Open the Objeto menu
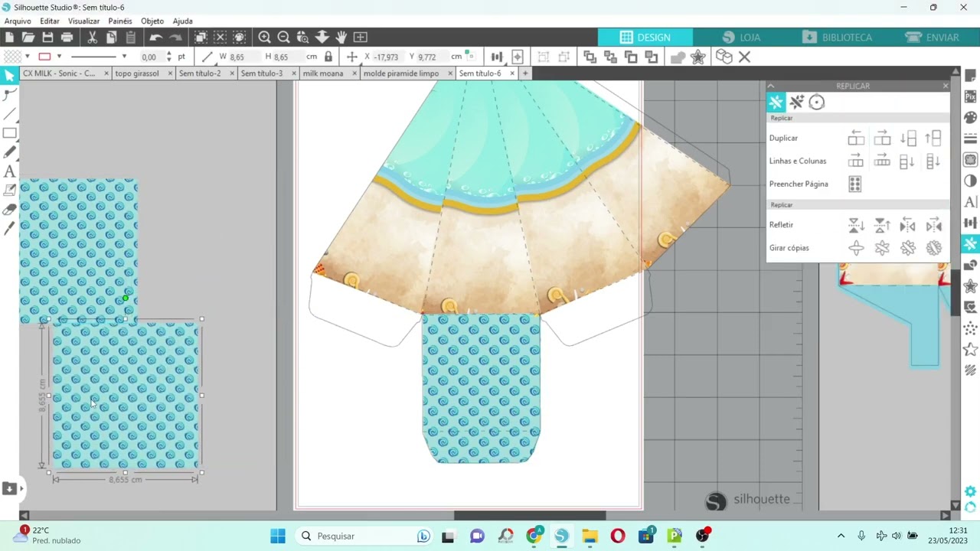The image size is (980, 551). click(152, 21)
